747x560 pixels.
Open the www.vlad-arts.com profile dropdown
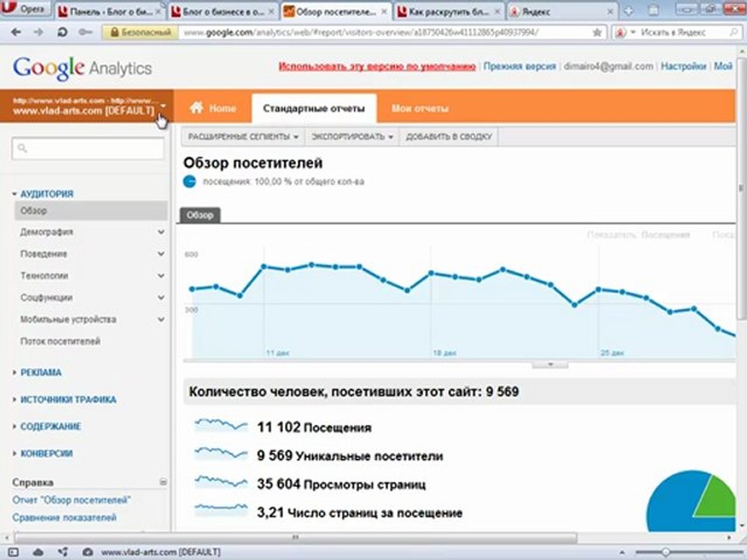pos(86,107)
